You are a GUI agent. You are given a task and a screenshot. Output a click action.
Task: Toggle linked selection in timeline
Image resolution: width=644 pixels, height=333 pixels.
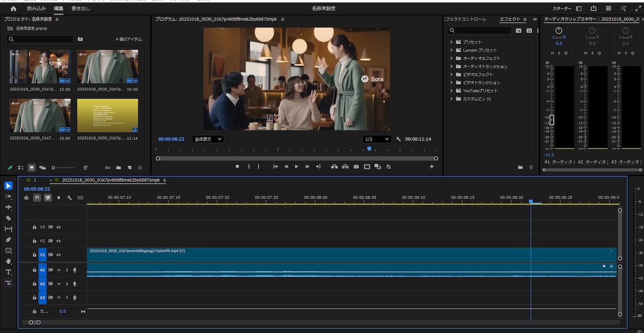48,197
